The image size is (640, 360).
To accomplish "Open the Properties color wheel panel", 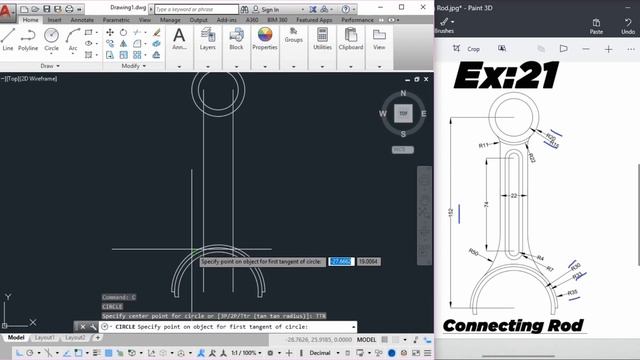I will 265,39.
